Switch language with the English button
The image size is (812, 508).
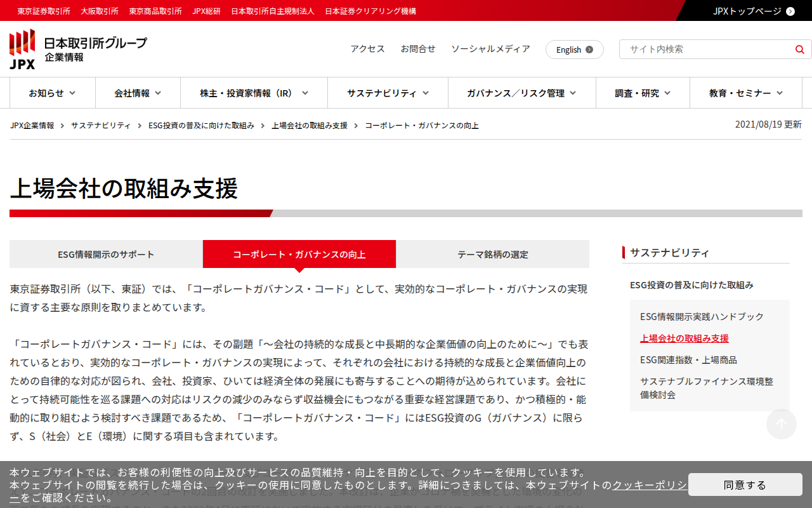pos(575,50)
